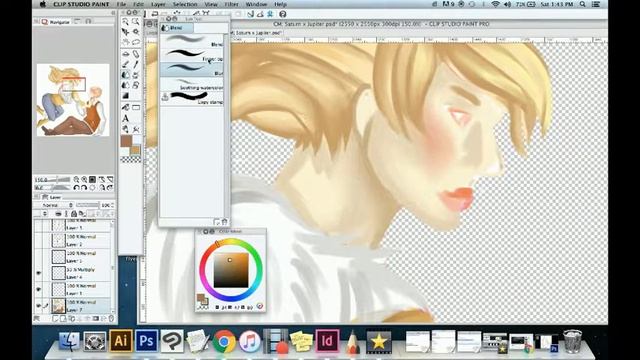Click the Blend tab in Sub Tool panel
This screenshot has width=640, height=360.
pyautogui.click(x=176, y=28)
